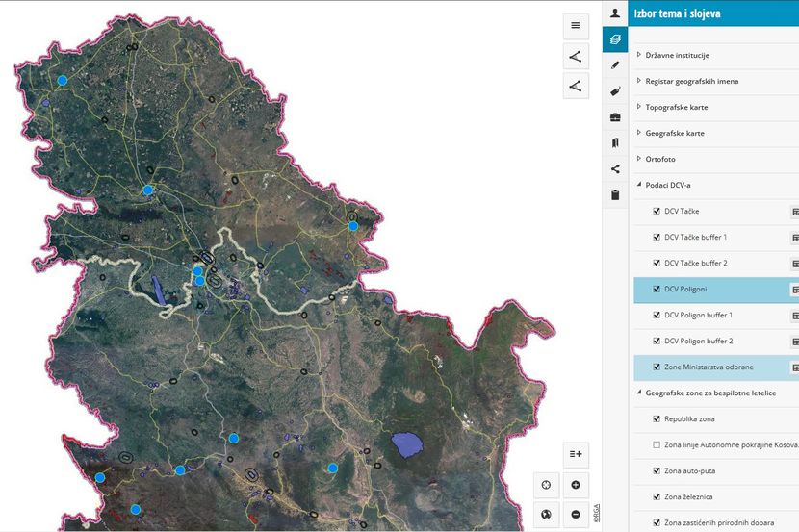
Task: Zoom out with the minus button
Action: pyautogui.click(x=575, y=515)
